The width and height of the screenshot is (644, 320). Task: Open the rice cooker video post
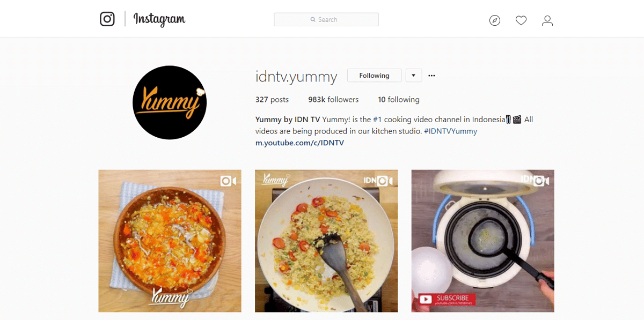coord(483,241)
